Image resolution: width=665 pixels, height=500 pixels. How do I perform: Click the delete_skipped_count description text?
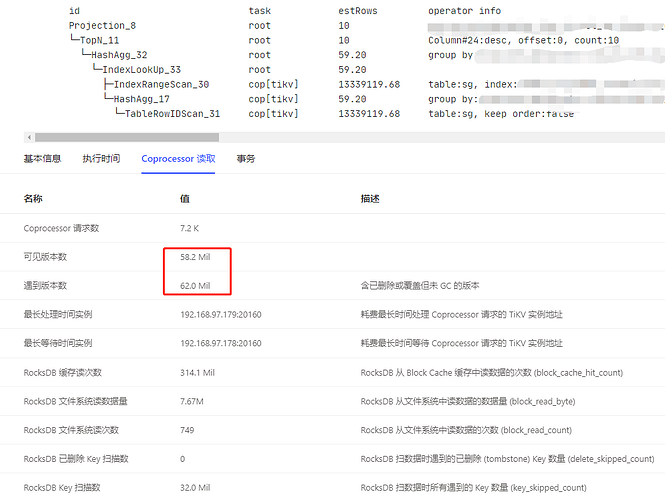(507, 459)
